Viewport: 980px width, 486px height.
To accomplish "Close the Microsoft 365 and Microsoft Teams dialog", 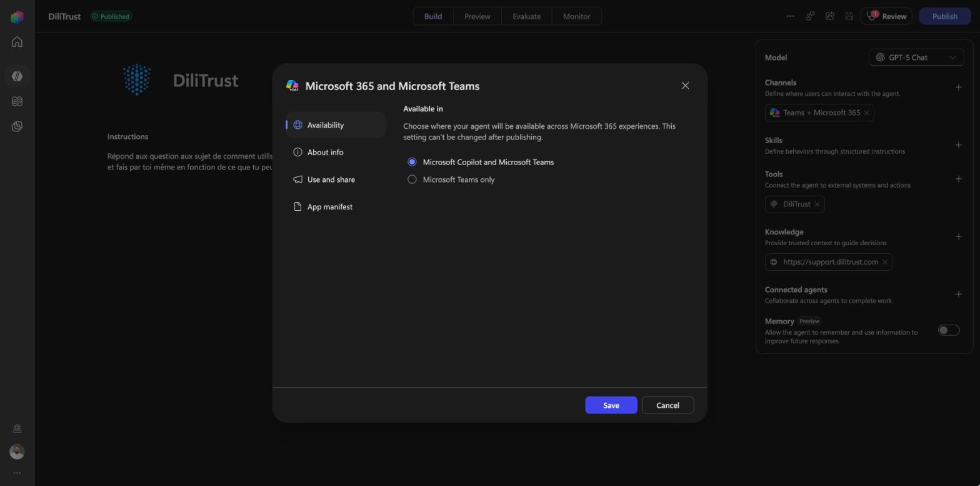I will 685,86.
